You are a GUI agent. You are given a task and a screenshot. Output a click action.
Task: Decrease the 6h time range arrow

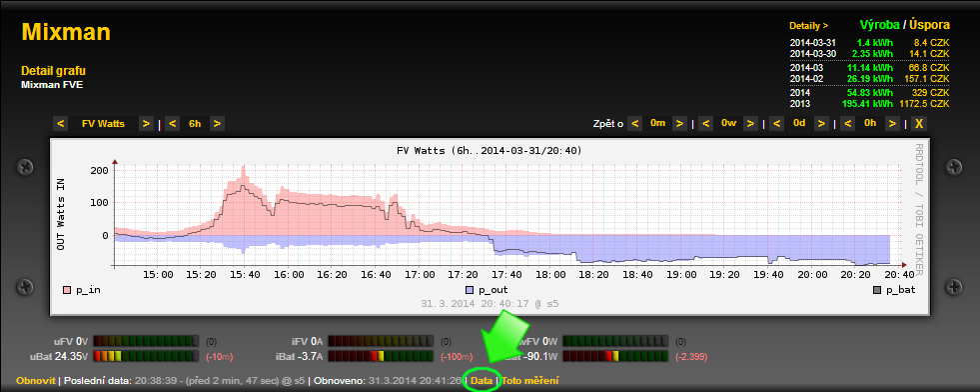(x=173, y=124)
